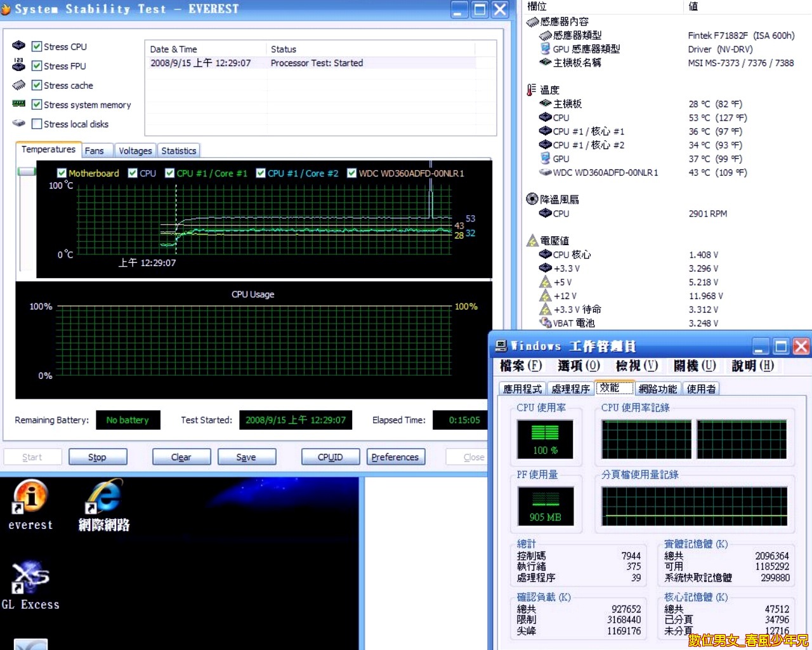Click the WDC hard drive temperature icon

point(546,173)
